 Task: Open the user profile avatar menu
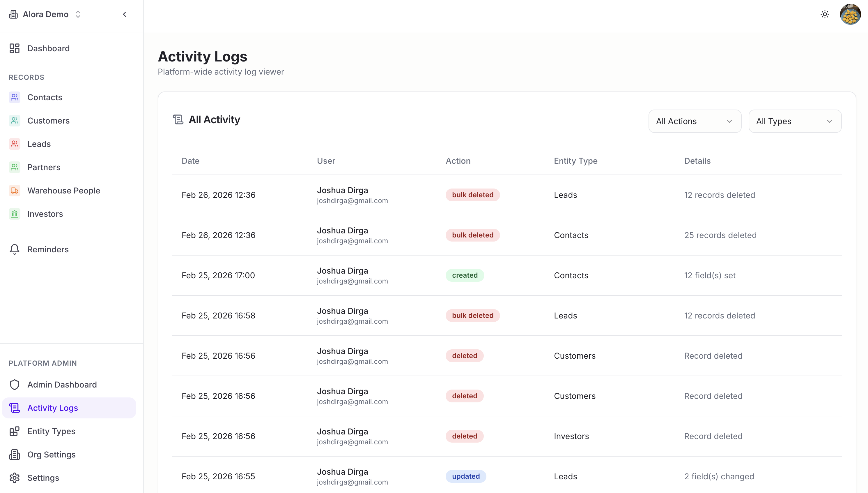coord(850,15)
